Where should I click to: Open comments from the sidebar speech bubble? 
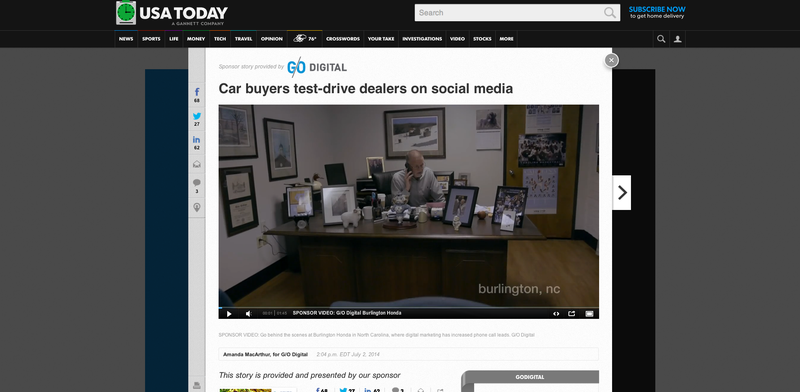tap(197, 186)
